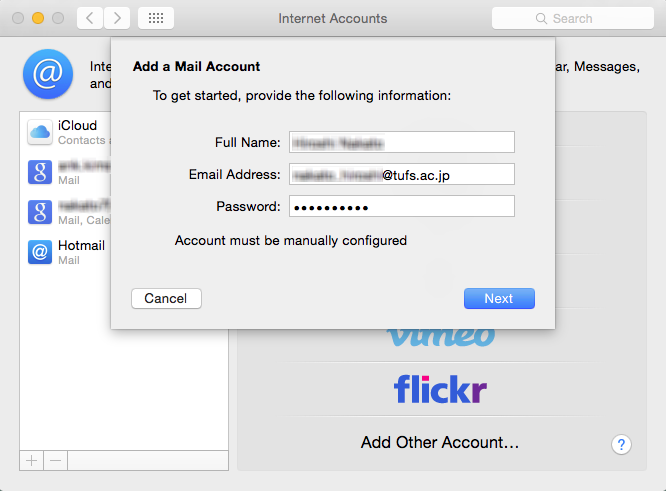This screenshot has width=666, height=491.
Task: Open help with the question mark
Action: (621, 445)
